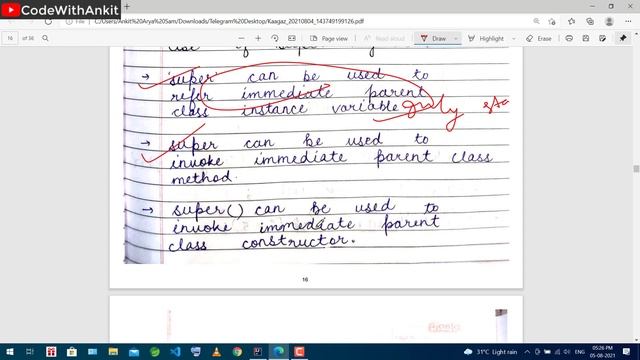Expand Highlight color options
This screenshot has width=640, height=360.
(x=513, y=38)
